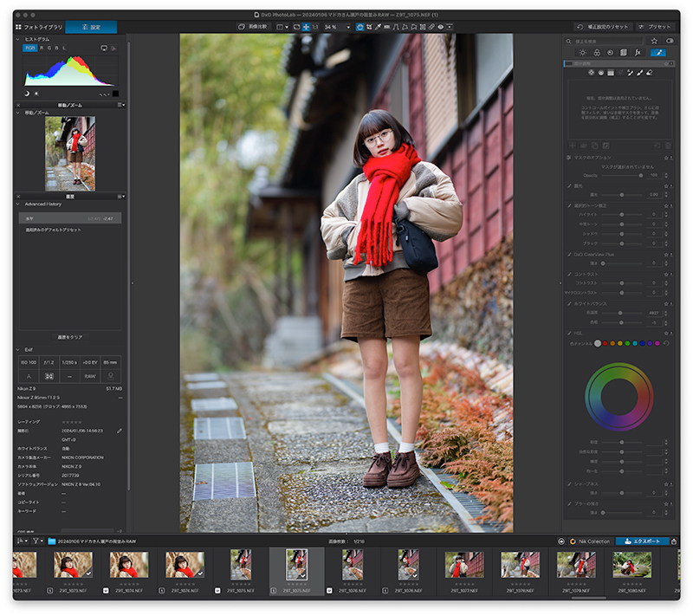
Task: Click the red-eye correction eye icon
Action: tap(441, 27)
